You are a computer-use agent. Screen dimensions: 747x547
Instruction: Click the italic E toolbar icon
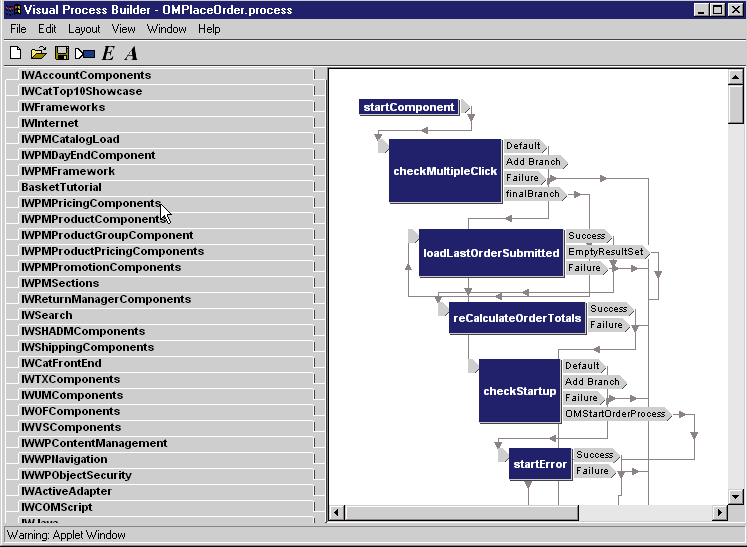108,52
